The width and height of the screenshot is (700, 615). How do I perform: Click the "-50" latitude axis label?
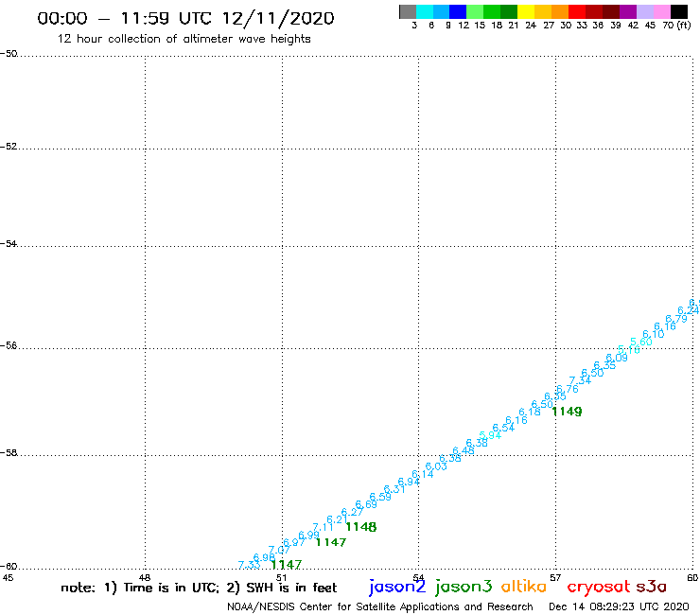pyautogui.click(x=9, y=54)
